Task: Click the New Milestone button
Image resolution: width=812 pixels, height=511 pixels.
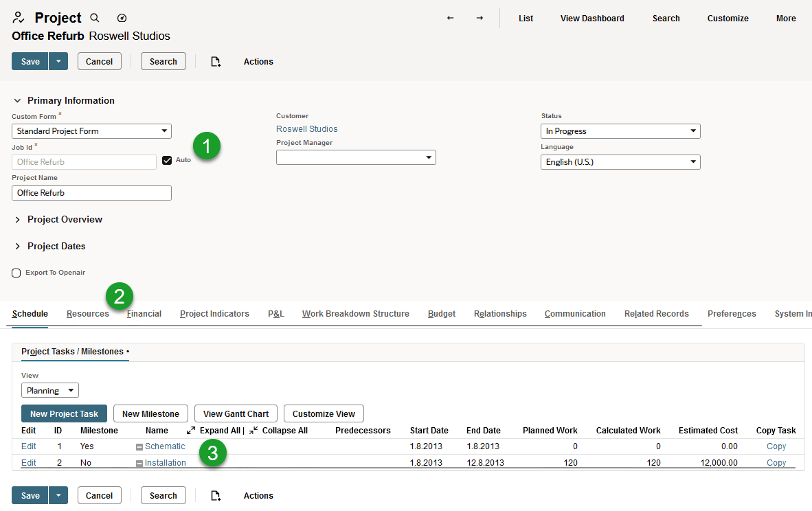Action: pyautogui.click(x=150, y=413)
